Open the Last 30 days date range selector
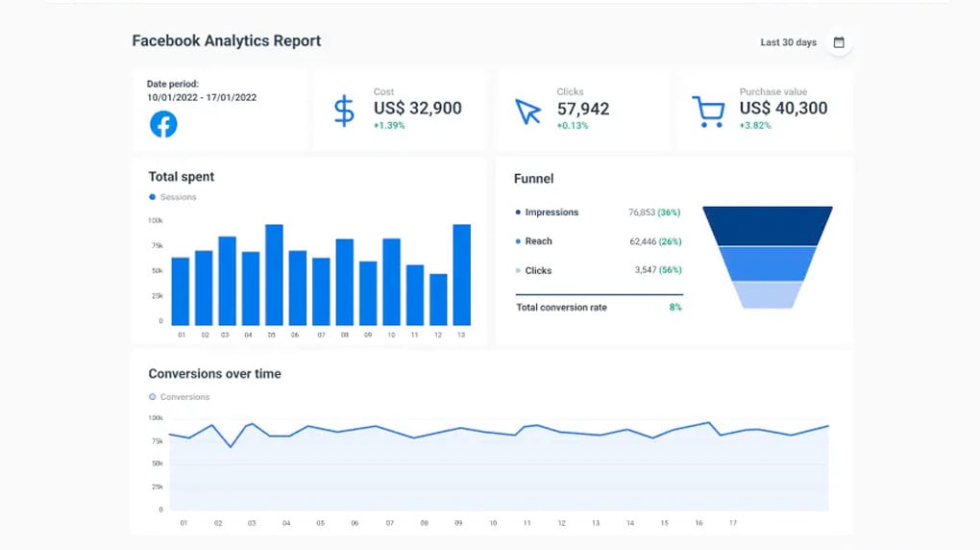Screen dimensions: 980x550 pyautogui.click(x=788, y=42)
